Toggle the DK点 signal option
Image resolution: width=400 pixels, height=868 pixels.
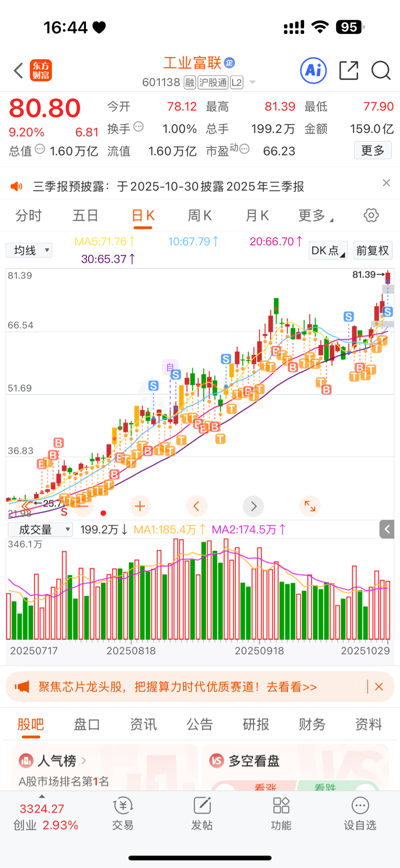[328, 250]
